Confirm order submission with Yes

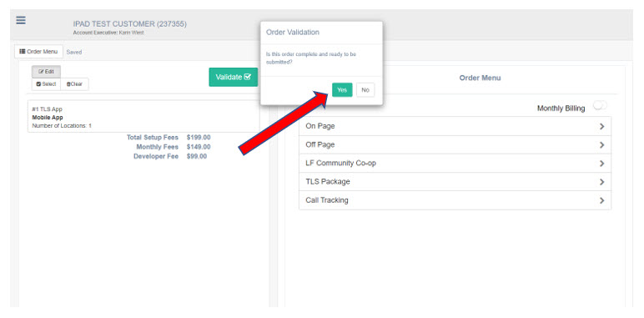pos(342,90)
